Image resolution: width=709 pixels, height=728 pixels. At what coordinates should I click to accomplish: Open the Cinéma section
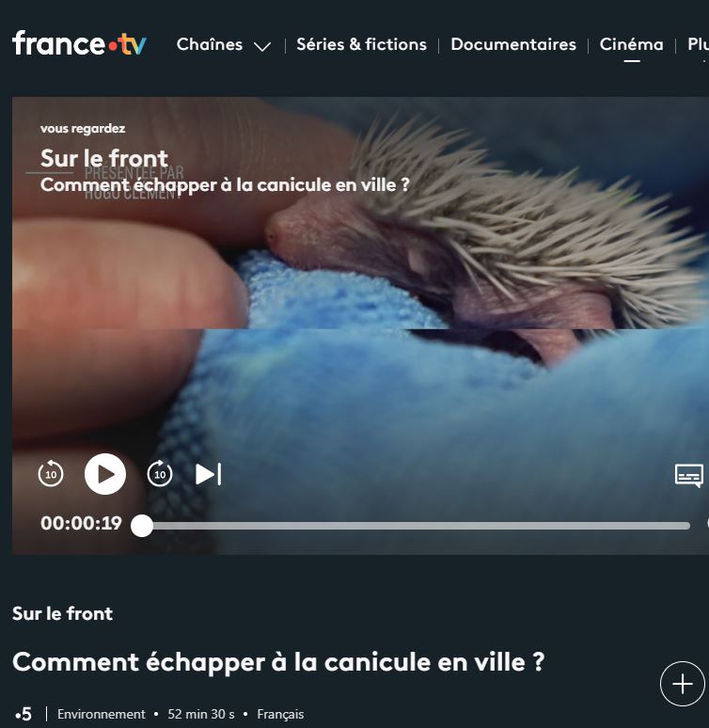click(632, 44)
